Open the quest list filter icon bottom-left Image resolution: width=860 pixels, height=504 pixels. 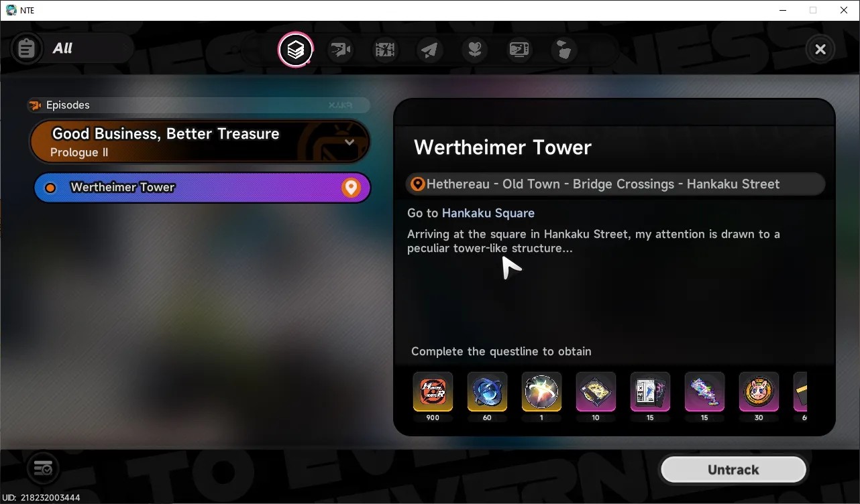point(43,468)
